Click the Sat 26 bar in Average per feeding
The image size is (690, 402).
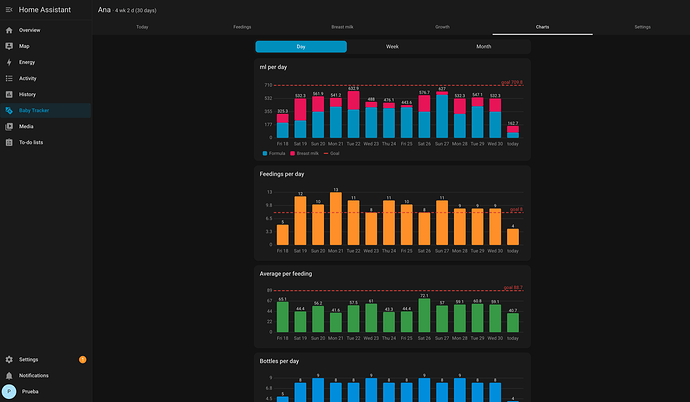(424, 315)
